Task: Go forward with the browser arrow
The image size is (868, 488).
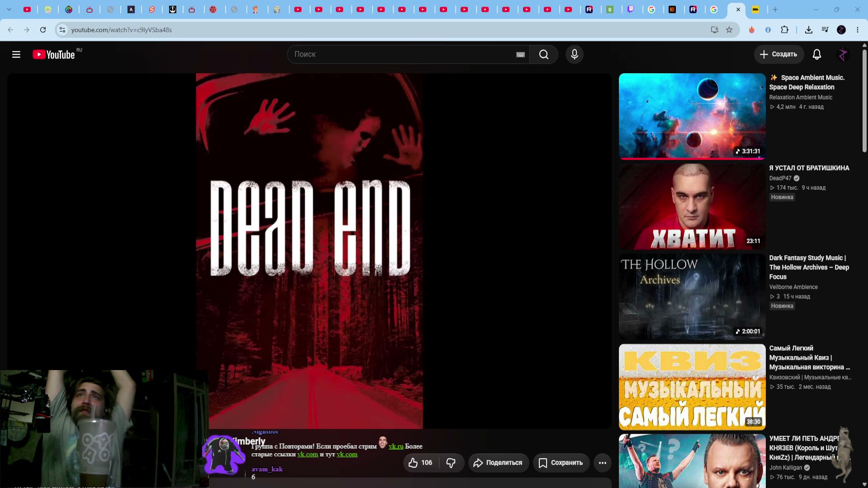Action: (27, 30)
